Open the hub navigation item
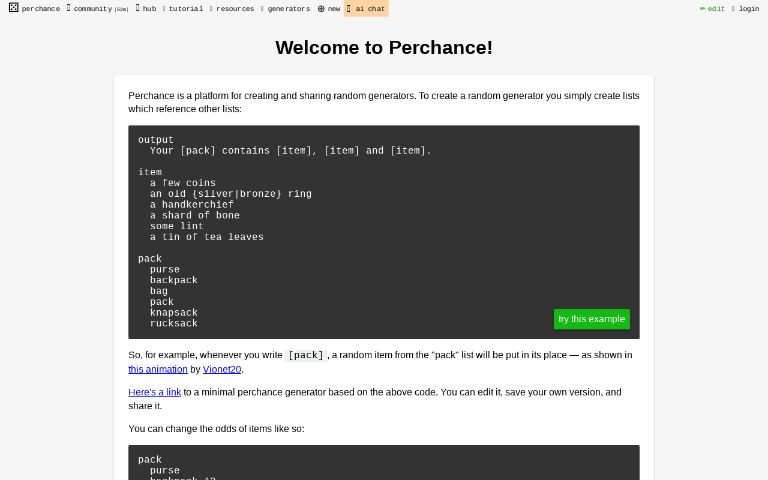The image size is (768, 480). (149, 9)
